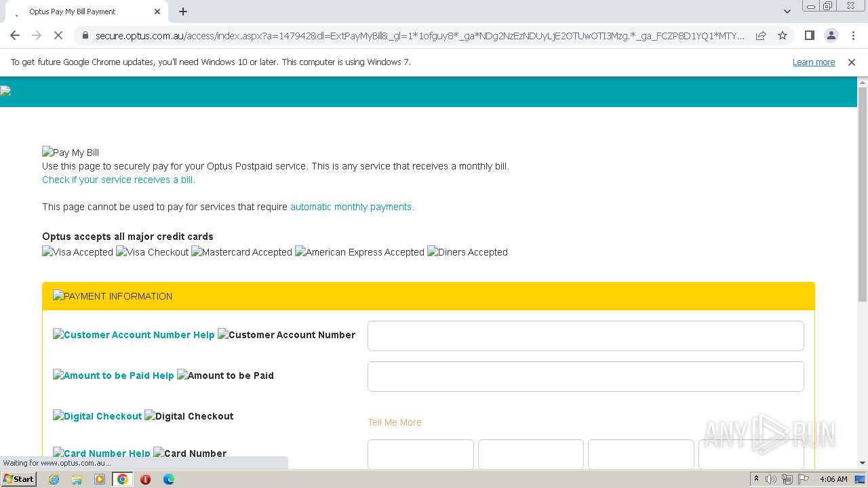Go forward to the next page
This screenshot has height=488, width=868.
coord(37,35)
